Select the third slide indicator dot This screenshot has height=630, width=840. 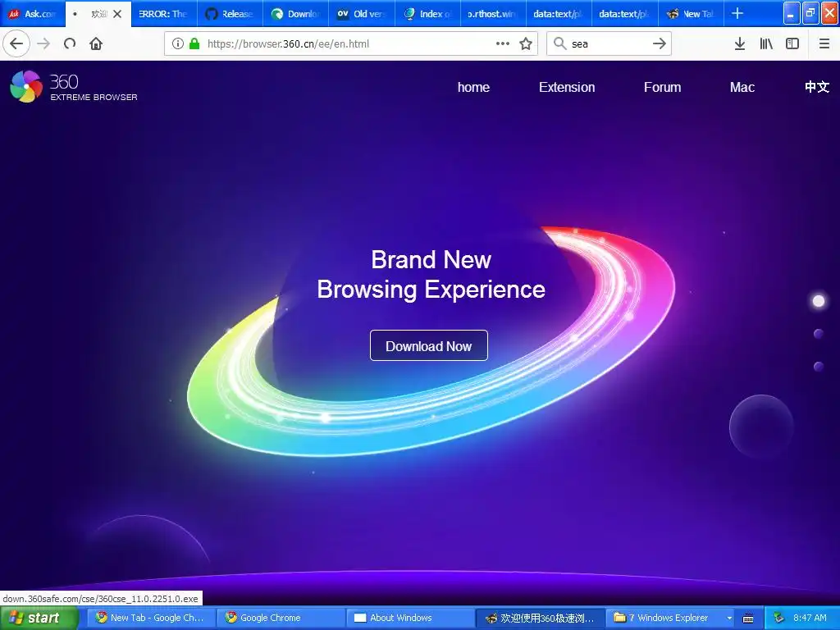(x=819, y=367)
